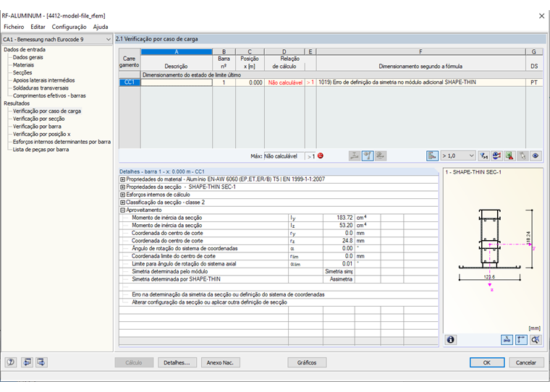Select Secções in navigation tree
This screenshot has width=550, height=392.
click(x=22, y=72)
